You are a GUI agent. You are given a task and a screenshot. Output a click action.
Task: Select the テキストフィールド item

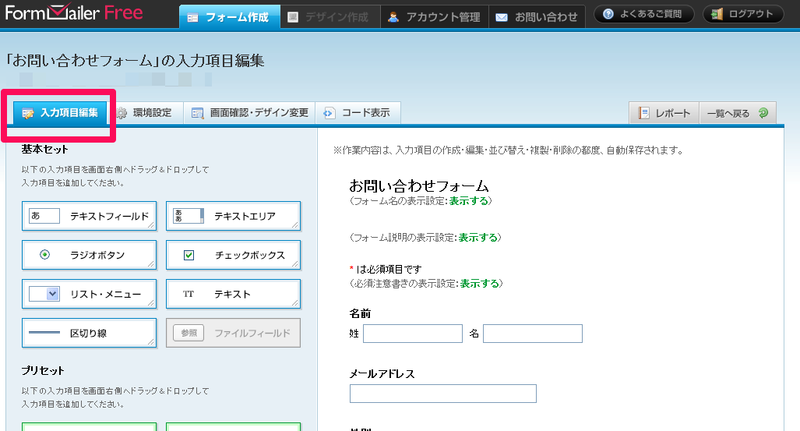(x=89, y=216)
